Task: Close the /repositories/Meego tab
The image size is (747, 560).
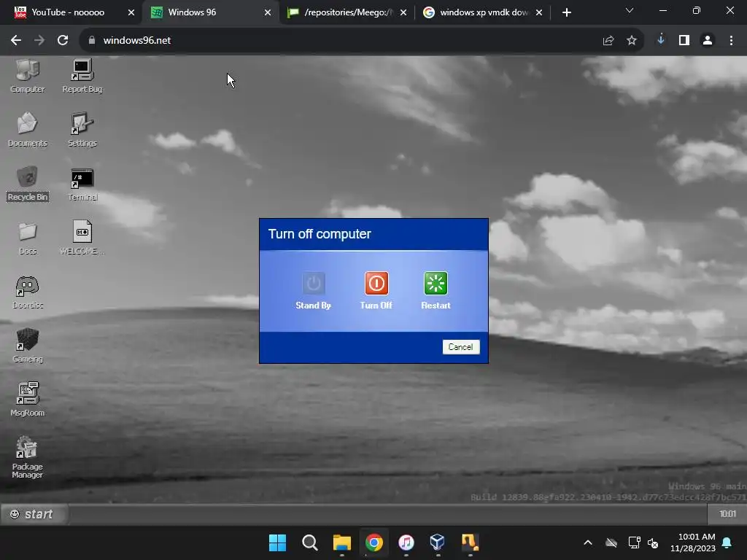Action: coord(403,12)
